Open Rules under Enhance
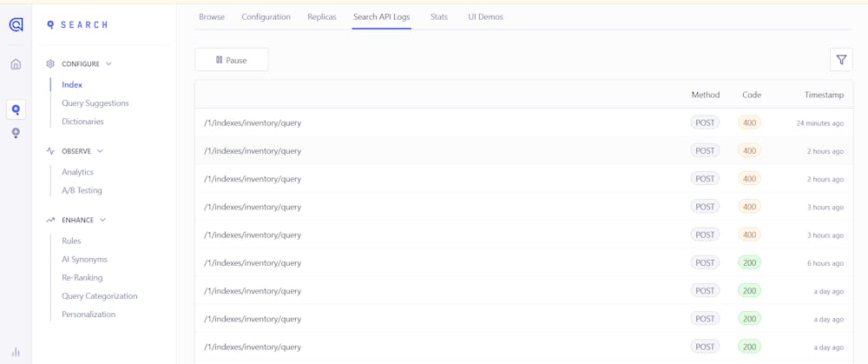The image size is (868, 364). tap(71, 241)
